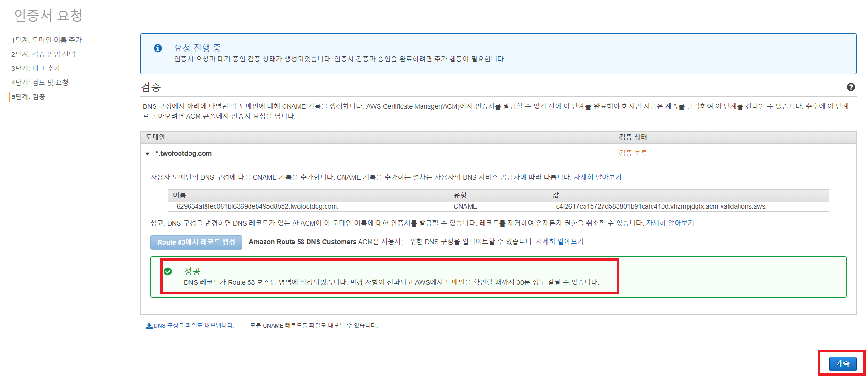Open step 4 review and request step
Viewport: 868px width, 377px height.
click(x=40, y=83)
